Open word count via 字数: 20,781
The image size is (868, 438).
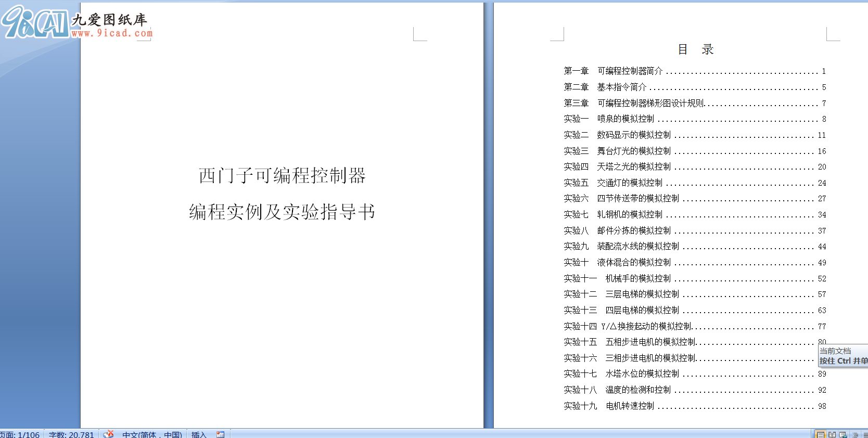point(71,434)
